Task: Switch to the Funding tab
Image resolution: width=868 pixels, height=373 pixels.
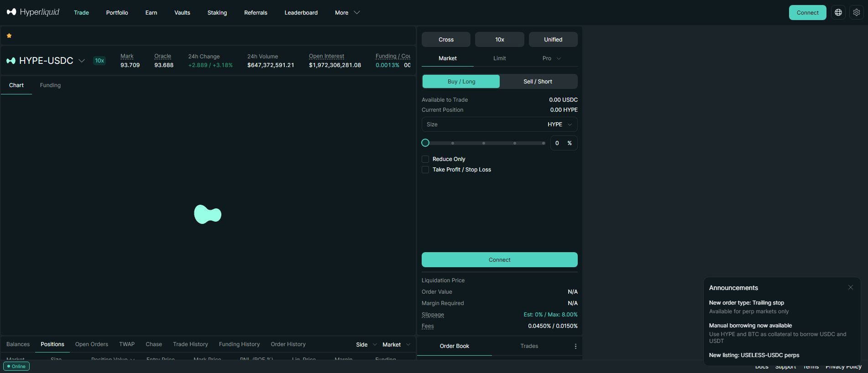Action: point(50,85)
